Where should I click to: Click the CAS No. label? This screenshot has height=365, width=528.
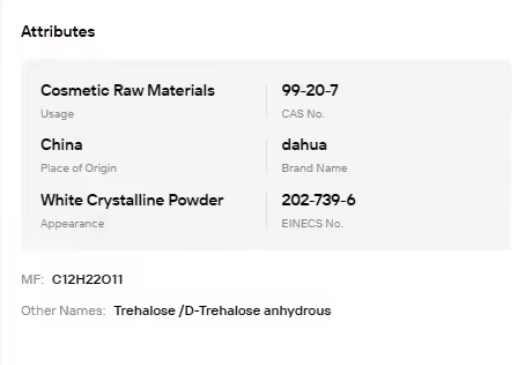(303, 114)
